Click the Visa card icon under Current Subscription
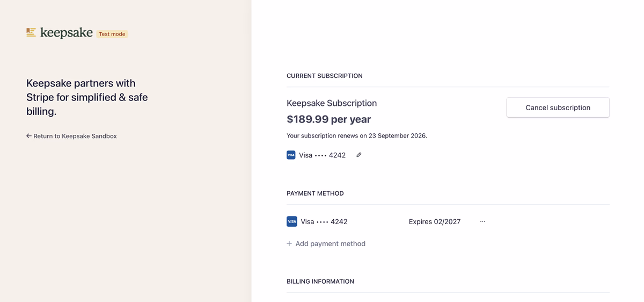The width and height of the screenshot is (644, 302). pos(291,155)
